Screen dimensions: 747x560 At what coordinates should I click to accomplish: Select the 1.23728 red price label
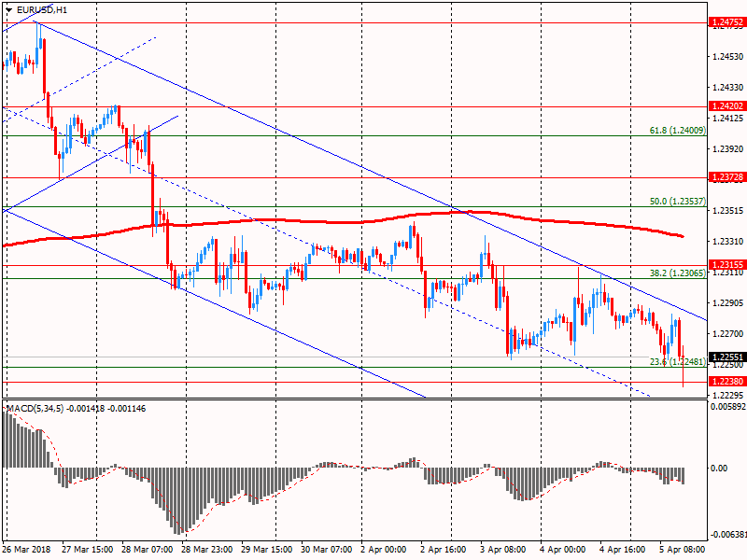(727, 177)
